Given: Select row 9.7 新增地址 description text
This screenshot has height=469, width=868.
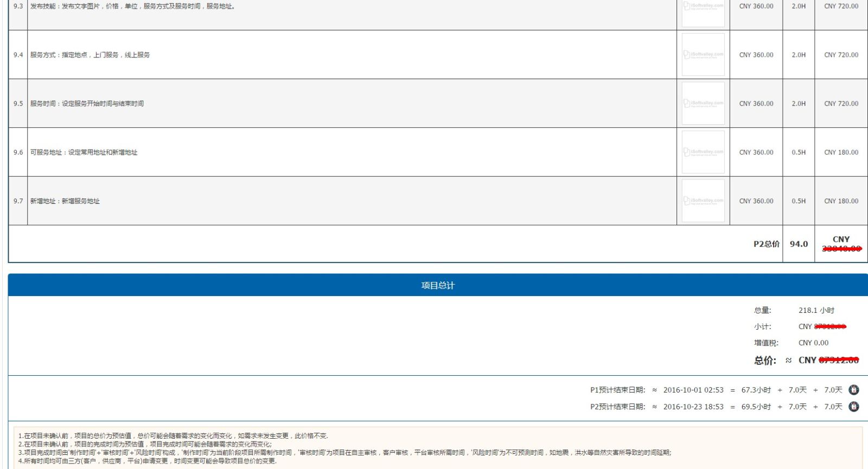Looking at the screenshot, I should (65, 201).
